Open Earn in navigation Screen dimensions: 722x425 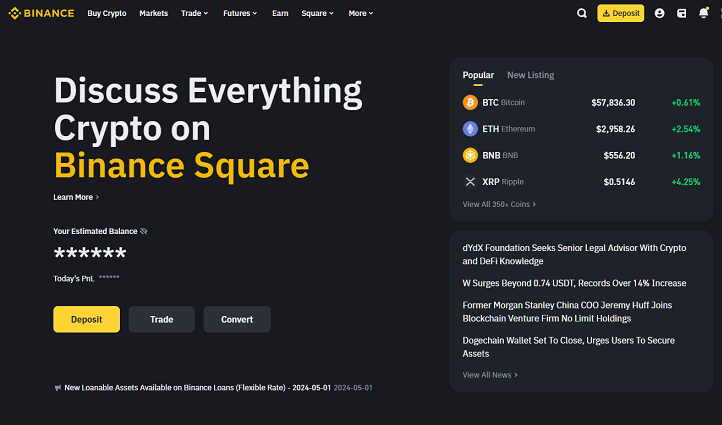(280, 13)
